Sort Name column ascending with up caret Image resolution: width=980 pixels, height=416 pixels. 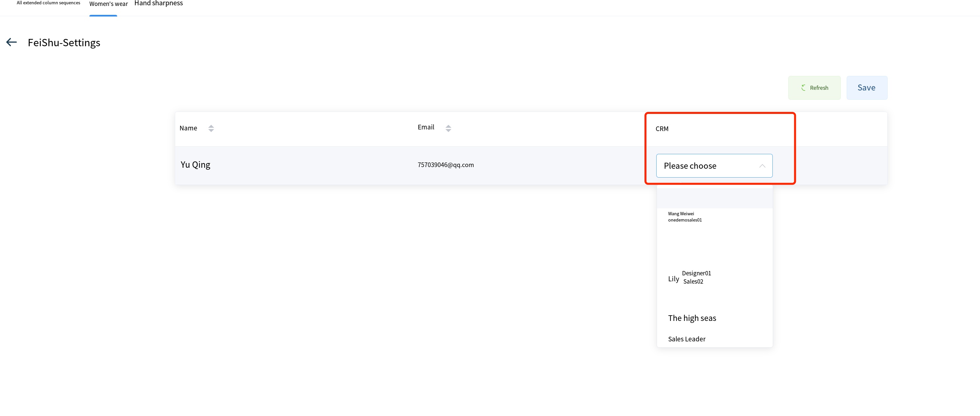211,126
